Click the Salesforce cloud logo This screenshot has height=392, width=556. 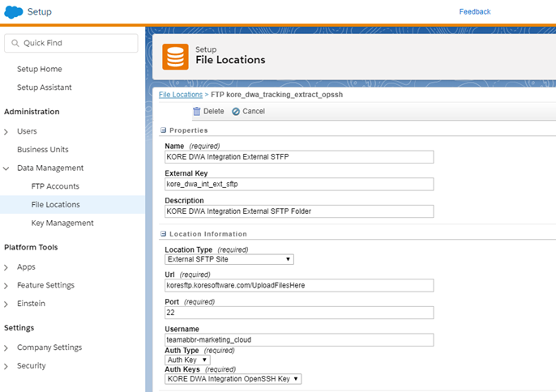click(14, 12)
